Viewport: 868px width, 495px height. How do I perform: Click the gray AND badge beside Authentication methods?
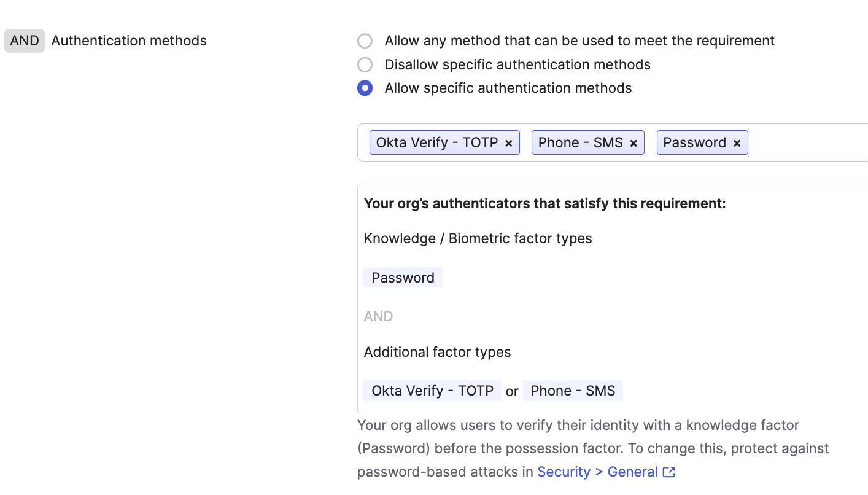click(x=25, y=41)
